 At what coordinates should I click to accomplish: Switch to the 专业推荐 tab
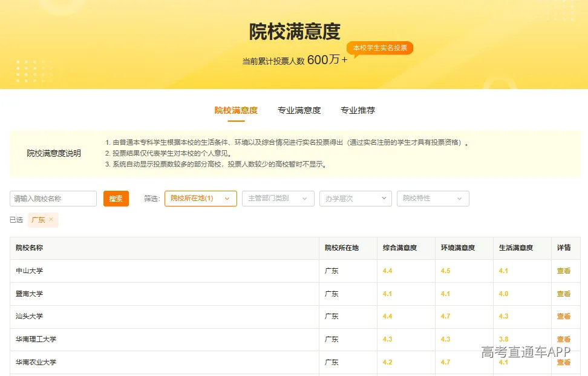coord(358,110)
